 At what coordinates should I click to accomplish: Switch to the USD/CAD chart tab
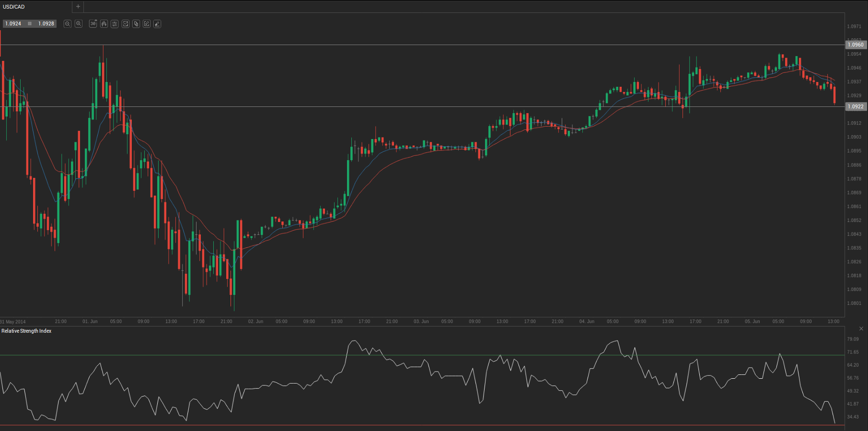14,7
